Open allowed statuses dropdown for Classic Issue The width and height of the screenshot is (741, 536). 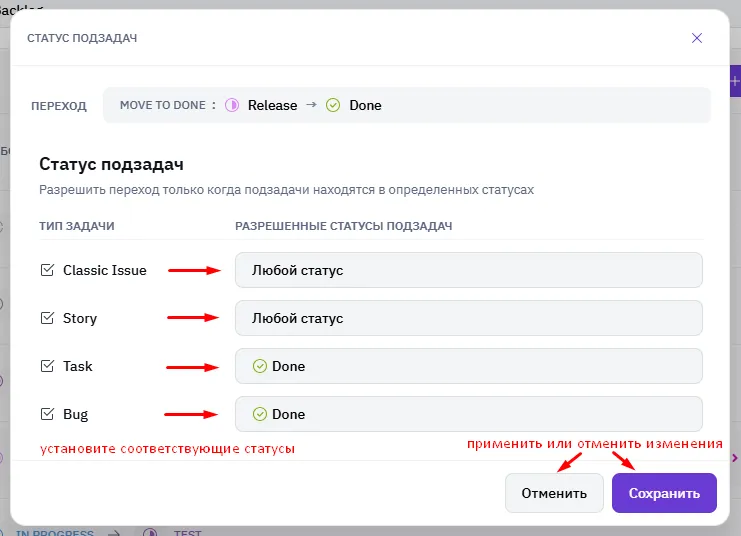pyautogui.click(x=469, y=270)
